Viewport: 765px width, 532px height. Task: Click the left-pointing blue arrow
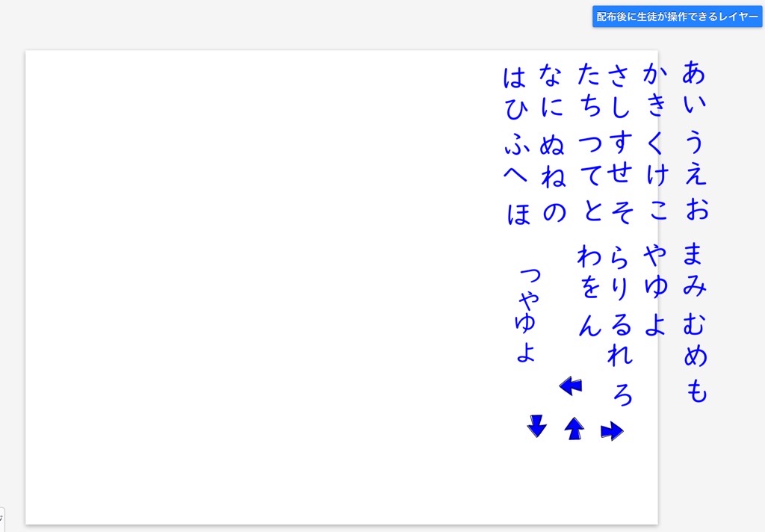coord(571,386)
